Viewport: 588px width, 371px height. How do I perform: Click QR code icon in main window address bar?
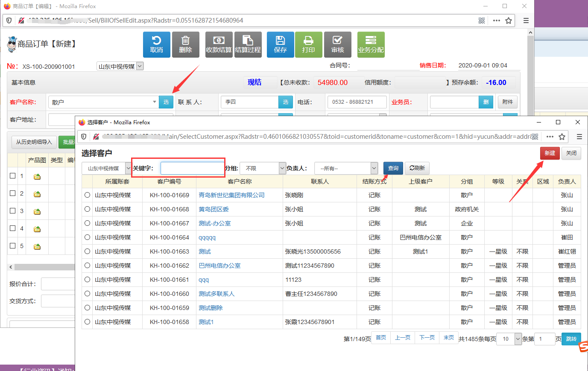click(x=482, y=20)
